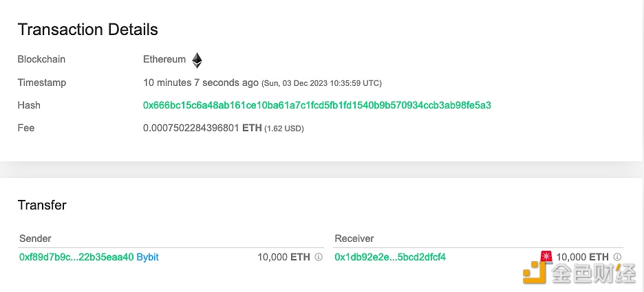Click the 10 minutes 7 seconds ago timestamp
This screenshot has width=644, height=292.
coord(201,82)
